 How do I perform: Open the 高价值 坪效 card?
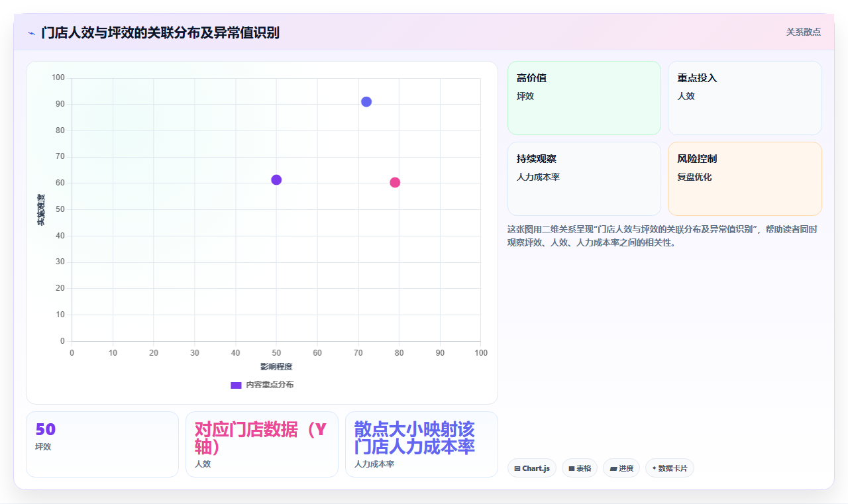[584, 98]
